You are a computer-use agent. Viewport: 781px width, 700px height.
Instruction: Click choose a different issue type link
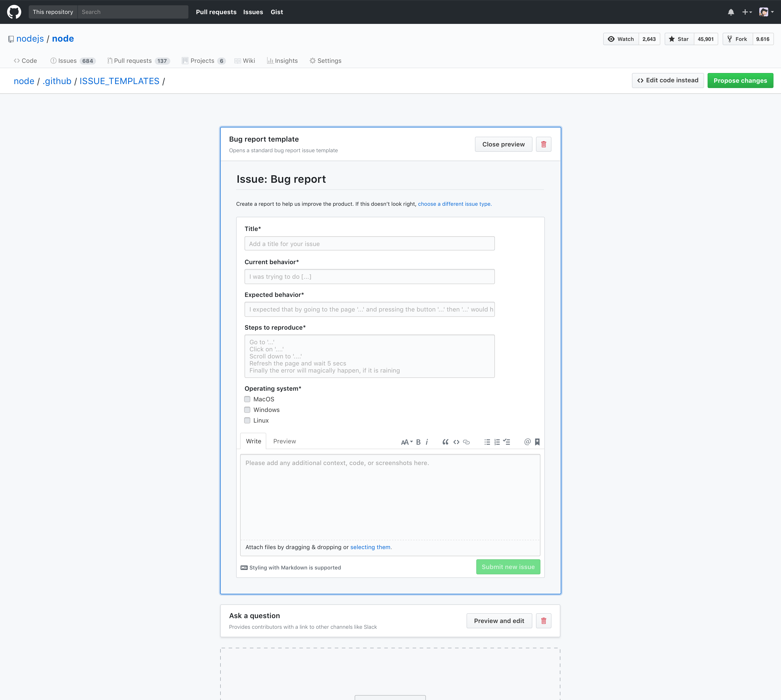coord(455,204)
